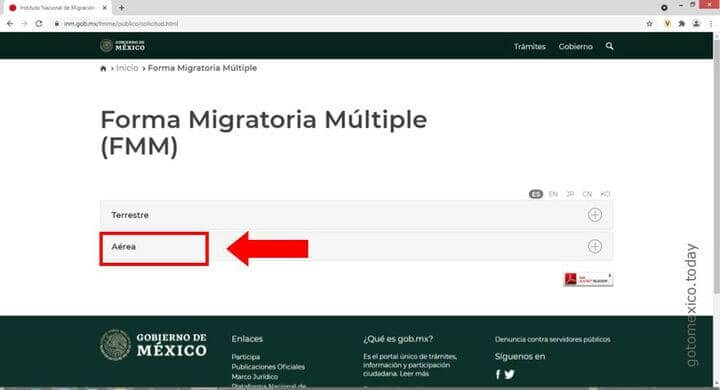Click the Chrome circle icon in the title bar

tap(664, 7)
